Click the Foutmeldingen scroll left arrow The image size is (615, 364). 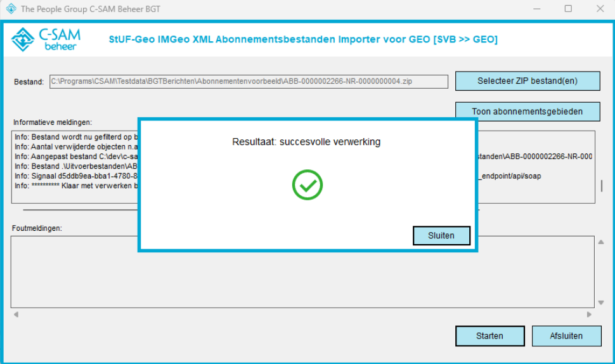[16, 314]
